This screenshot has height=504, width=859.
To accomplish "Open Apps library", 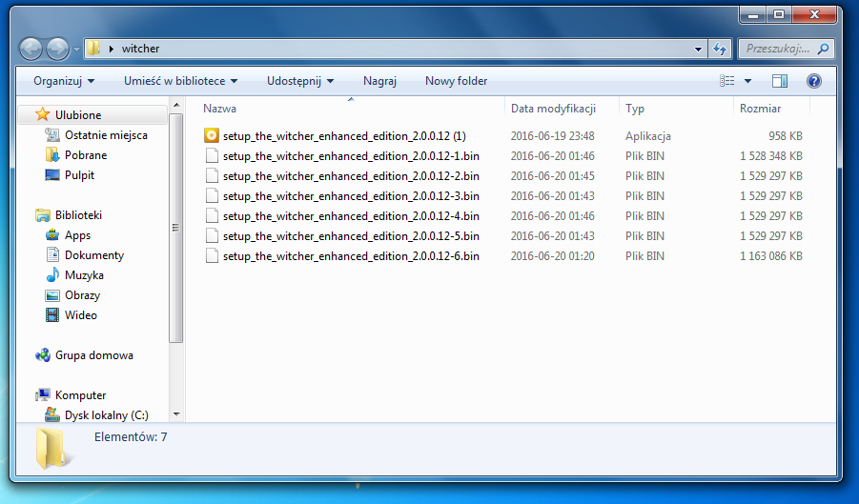I will click(x=77, y=235).
